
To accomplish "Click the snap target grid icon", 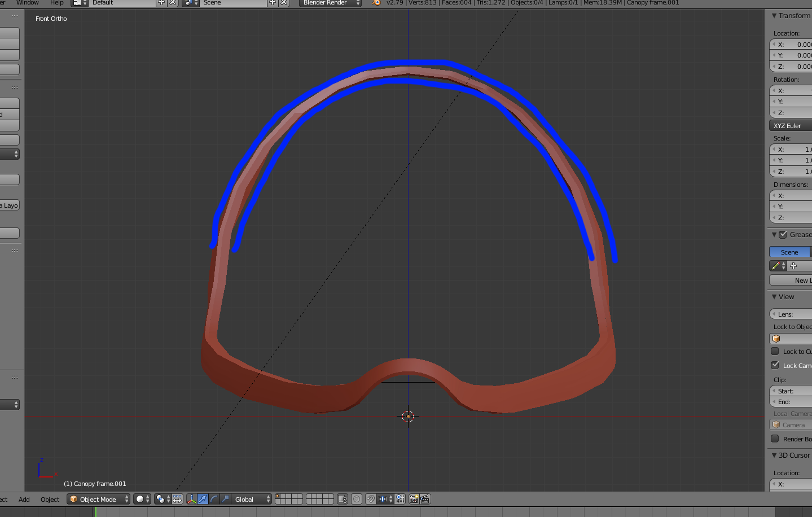I will pyautogui.click(x=400, y=499).
